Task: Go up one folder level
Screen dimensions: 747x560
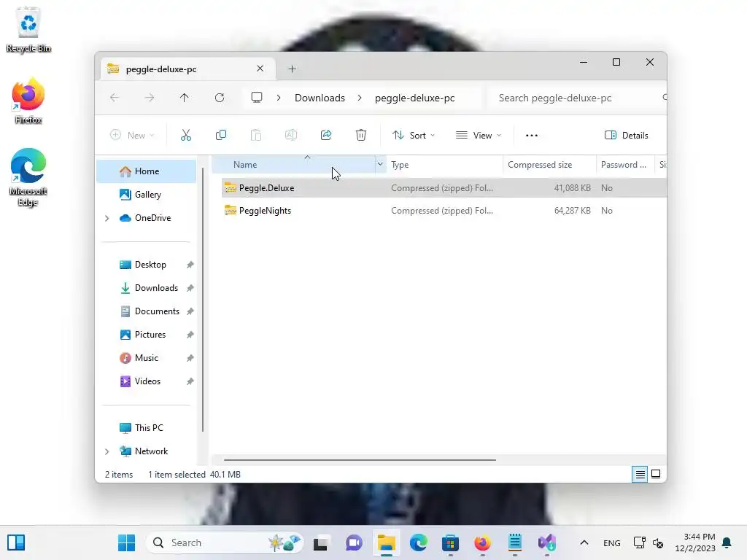Action: pos(185,98)
